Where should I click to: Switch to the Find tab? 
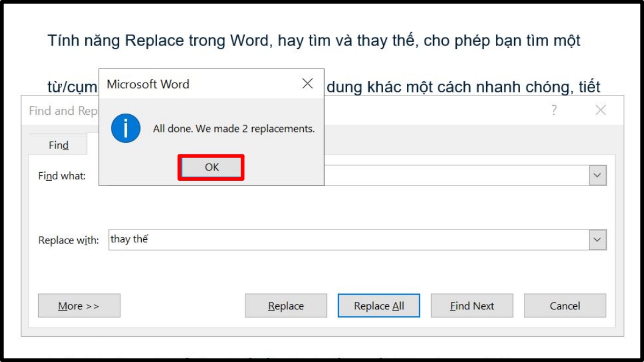[x=58, y=145]
